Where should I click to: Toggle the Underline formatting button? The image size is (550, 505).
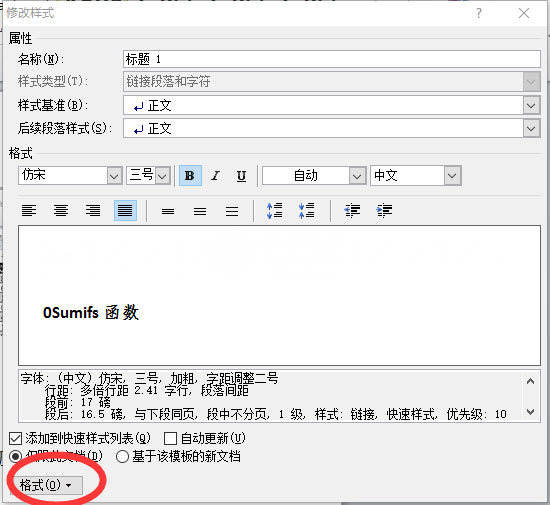pyautogui.click(x=241, y=175)
